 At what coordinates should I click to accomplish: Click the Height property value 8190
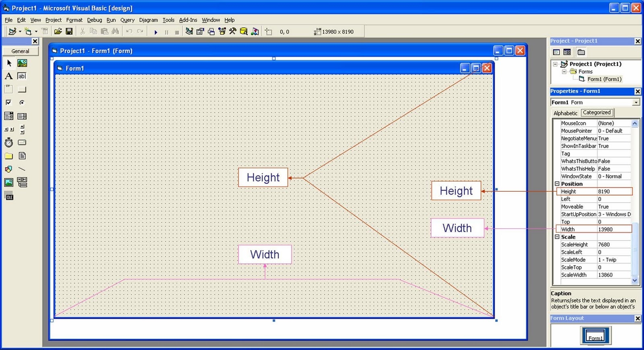click(x=613, y=192)
